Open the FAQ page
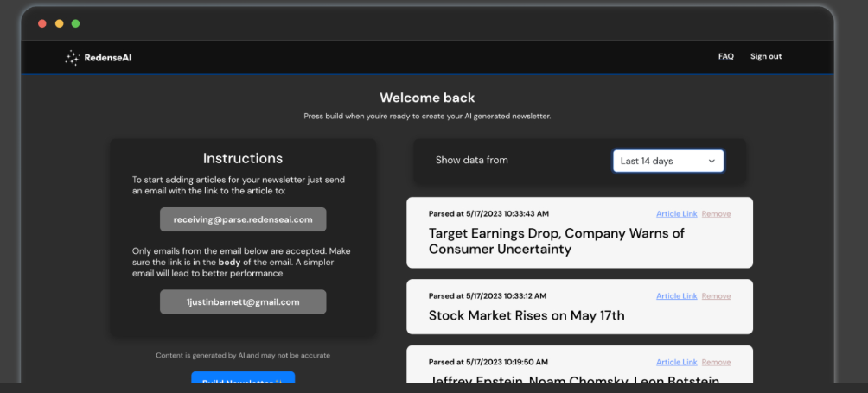Screen dimensions: 868x393 [x=725, y=57]
